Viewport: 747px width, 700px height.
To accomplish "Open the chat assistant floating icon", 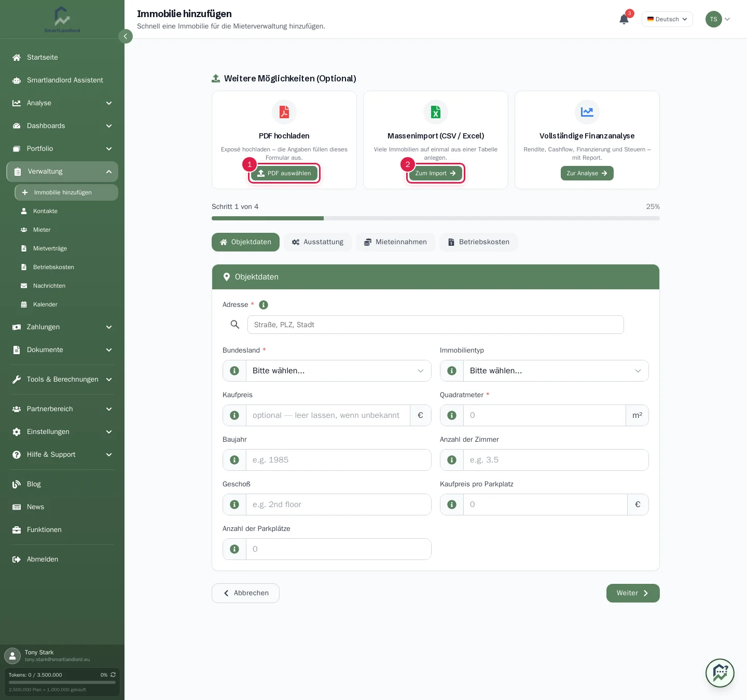I will click(x=720, y=673).
